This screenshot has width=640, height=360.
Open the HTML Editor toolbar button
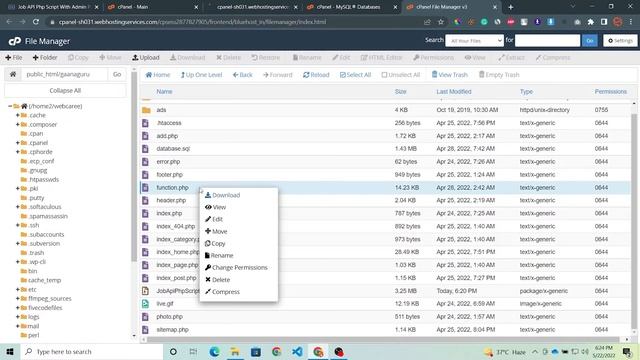[x=381, y=58]
